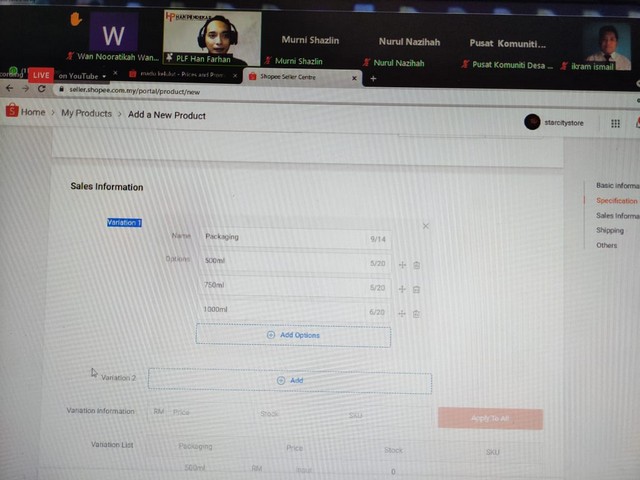
Task: Open the apps grid icon near starcitystore
Action: [x=615, y=123]
